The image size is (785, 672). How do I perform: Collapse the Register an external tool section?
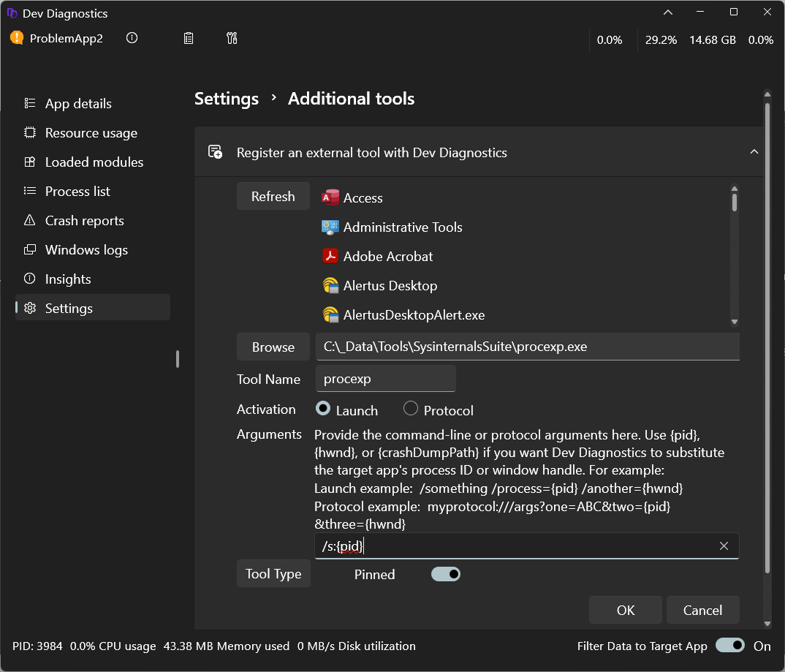click(754, 151)
